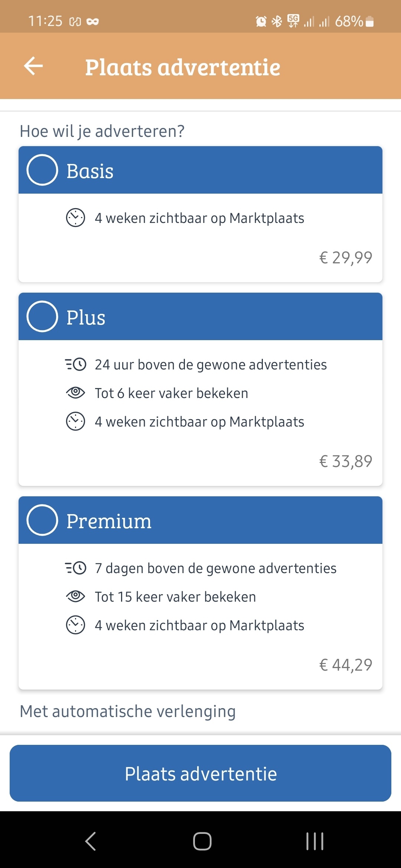Image resolution: width=401 pixels, height=868 pixels.
Task: Tap the clock icon in Plus card
Action: click(75, 421)
